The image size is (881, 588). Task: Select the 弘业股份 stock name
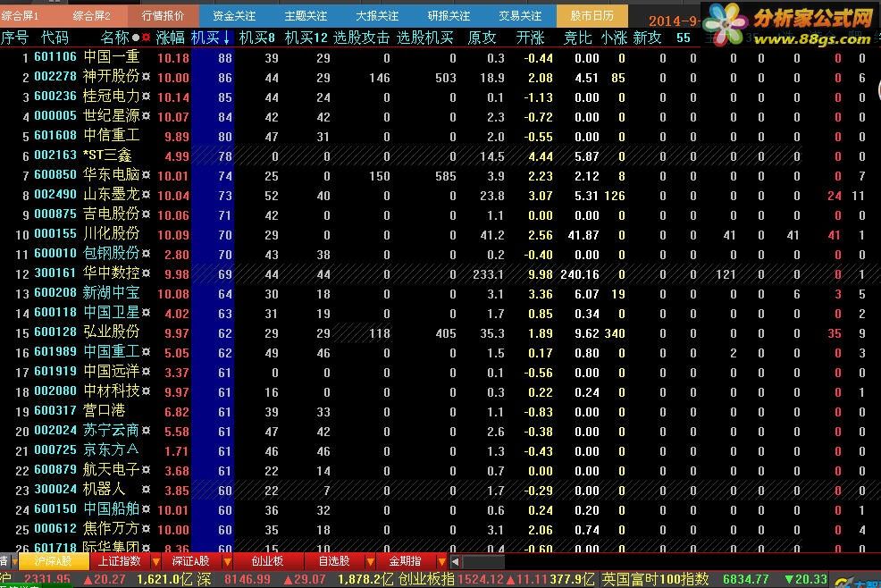pos(112,332)
